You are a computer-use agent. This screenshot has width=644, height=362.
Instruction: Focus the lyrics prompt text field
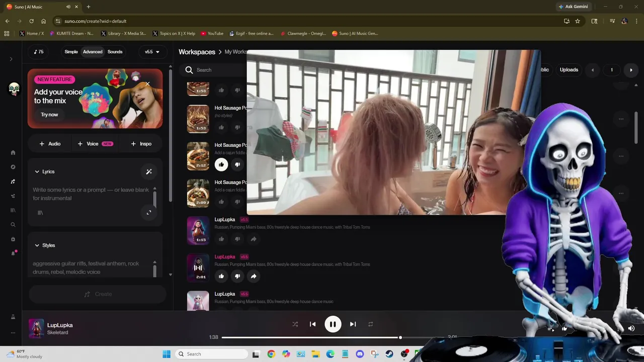[x=91, y=194]
